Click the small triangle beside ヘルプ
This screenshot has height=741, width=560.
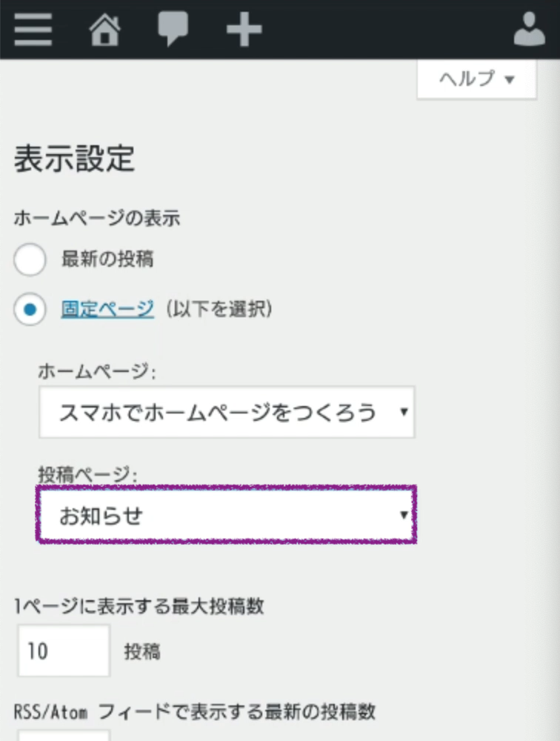(x=509, y=80)
